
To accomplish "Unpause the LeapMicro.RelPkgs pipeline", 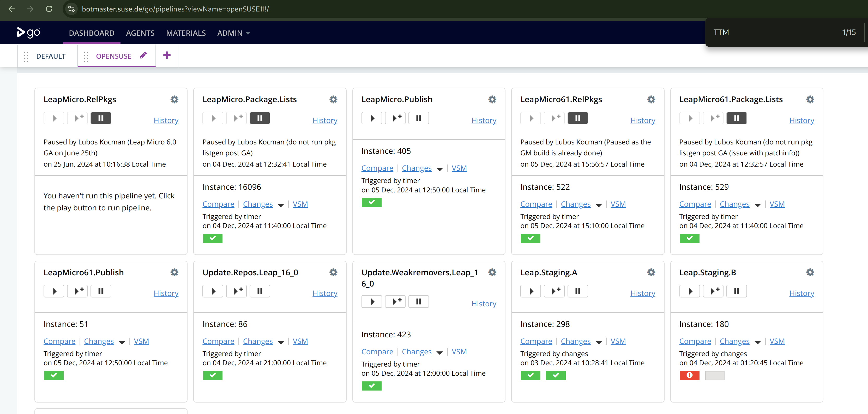I will click(101, 118).
